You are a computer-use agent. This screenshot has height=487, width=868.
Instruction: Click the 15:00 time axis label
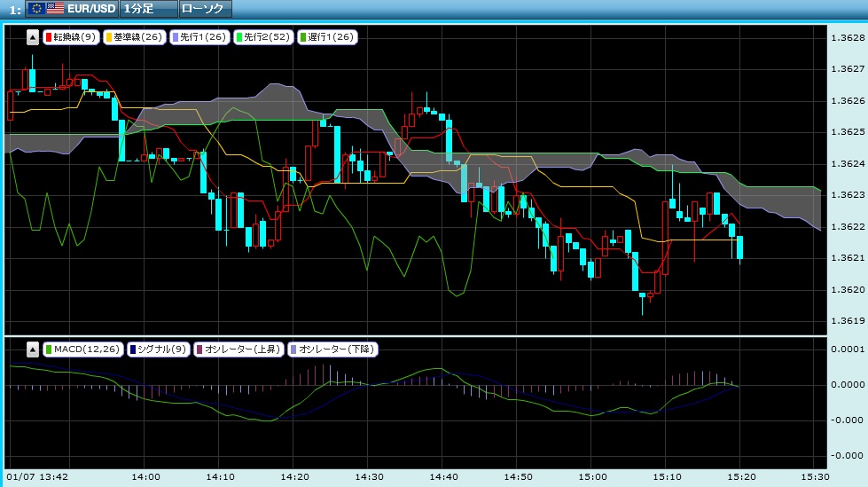point(592,476)
